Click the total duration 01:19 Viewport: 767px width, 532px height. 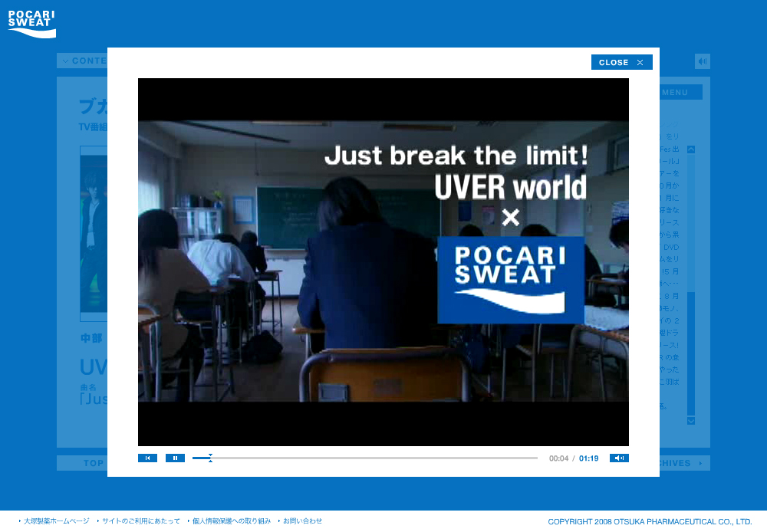click(x=589, y=458)
